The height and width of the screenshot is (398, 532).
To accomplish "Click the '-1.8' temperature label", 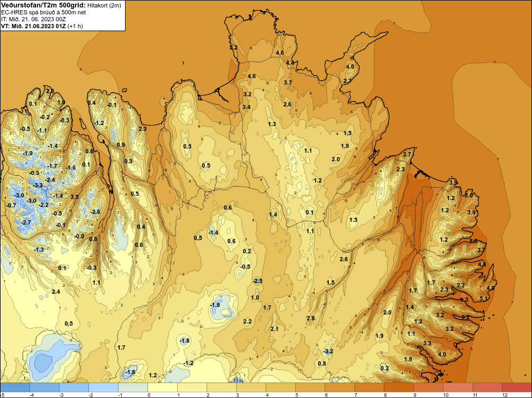I will pos(185,341).
